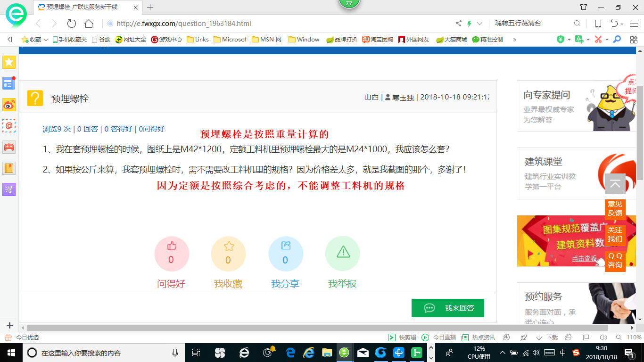This screenshot has width=644, height=362.
Task: Open the orange book sidebar icon
Action: click(x=9, y=168)
